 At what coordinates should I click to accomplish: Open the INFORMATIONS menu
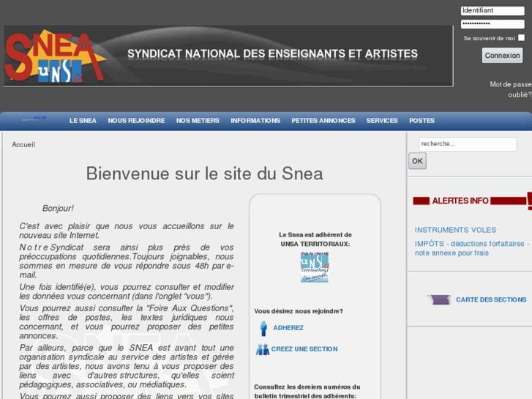pyautogui.click(x=255, y=121)
